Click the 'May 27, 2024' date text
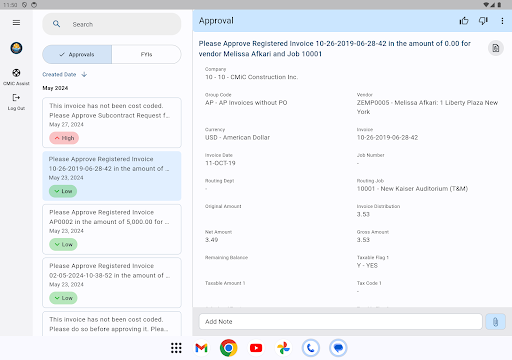The image size is (512, 360). pyautogui.click(x=66, y=124)
